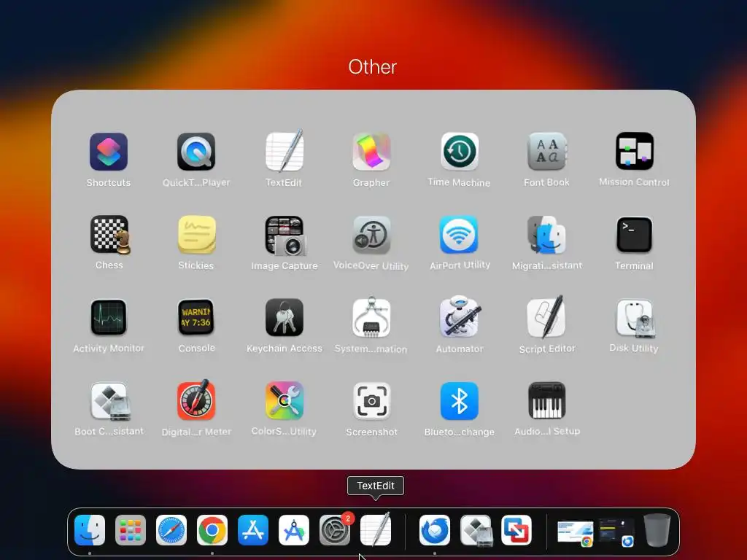Open the Trash in the Dock
747x560 pixels.
657,530
